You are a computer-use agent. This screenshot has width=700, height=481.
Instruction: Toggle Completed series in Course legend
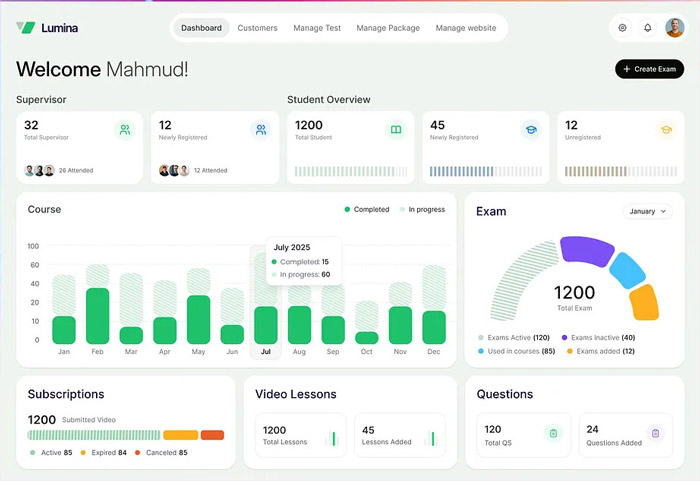(367, 210)
